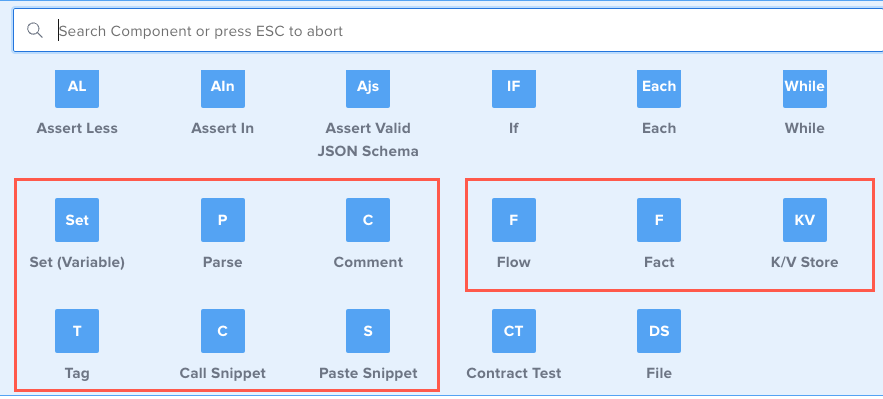This screenshot has height=399, width=883.
Task: Pick the File (DS) component
Action: click(x=659, y=331)
